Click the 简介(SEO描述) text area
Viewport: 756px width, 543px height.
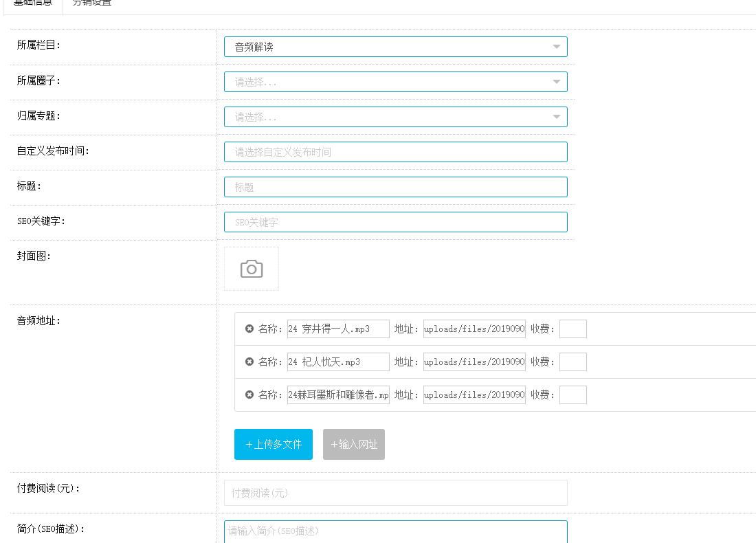(395, 531)
